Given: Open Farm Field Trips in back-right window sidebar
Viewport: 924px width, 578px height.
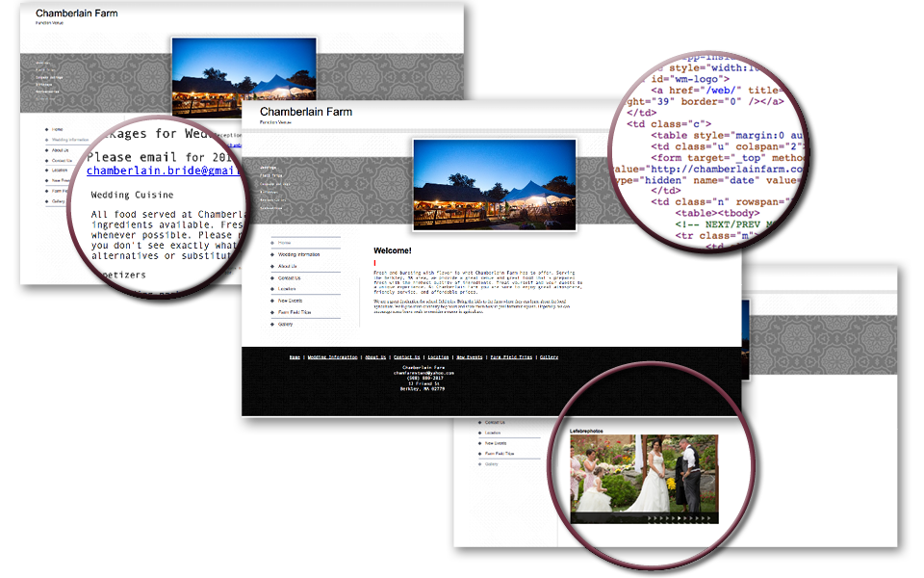Looking at the screenshot, I should click(x=500, y=454).
